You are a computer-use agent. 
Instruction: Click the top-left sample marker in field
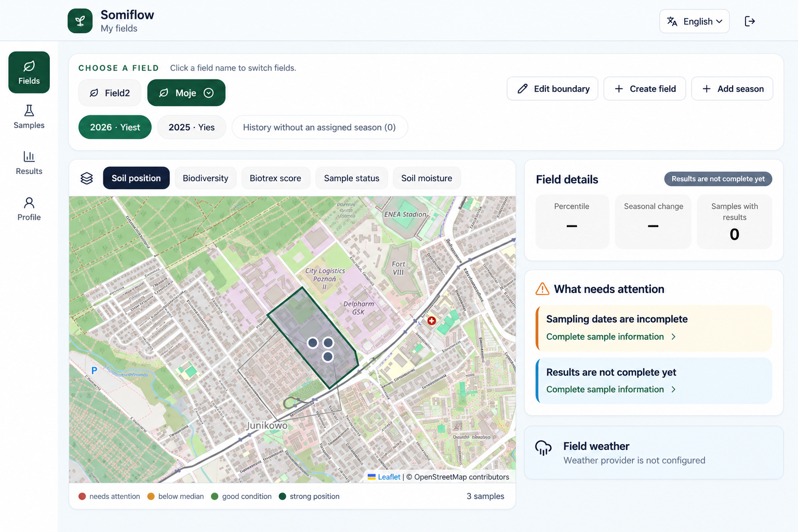pos(313,343)
